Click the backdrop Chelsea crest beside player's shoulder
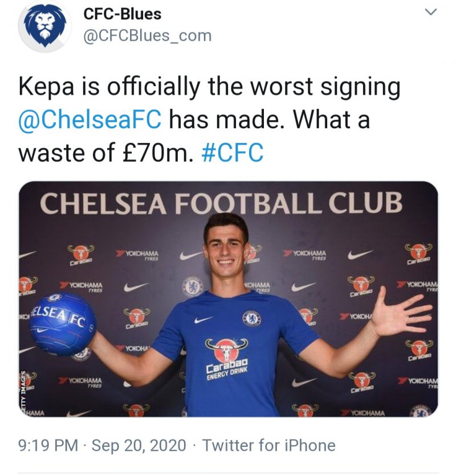The width and height of the screenshot is (456, 476). point(192,286)
